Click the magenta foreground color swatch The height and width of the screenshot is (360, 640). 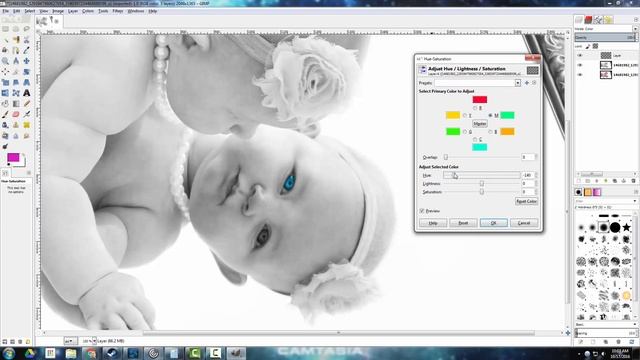pyautogui.click(x=13, y=158)
